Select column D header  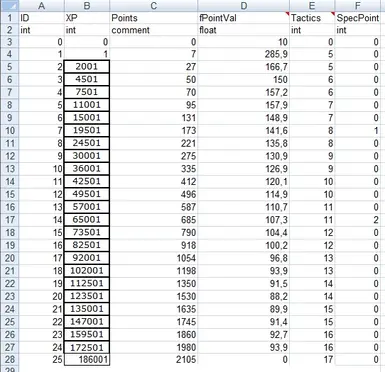[244, 6]
